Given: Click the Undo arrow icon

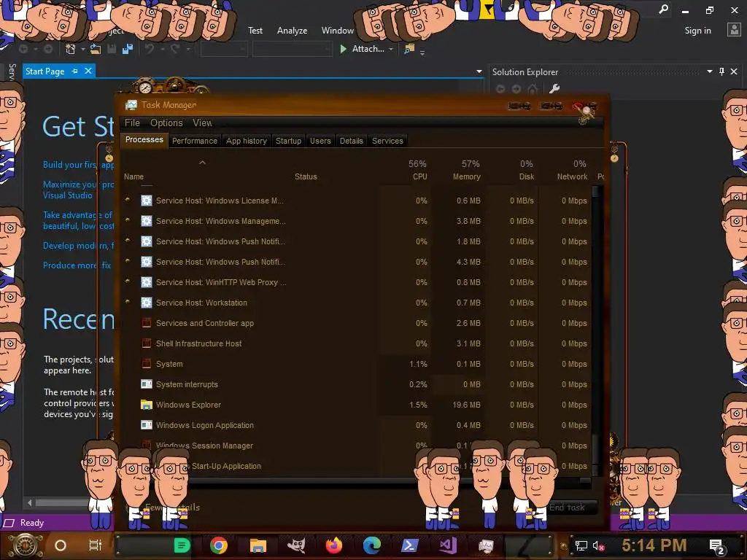Looking at the screenshot, I should (150, 49).
